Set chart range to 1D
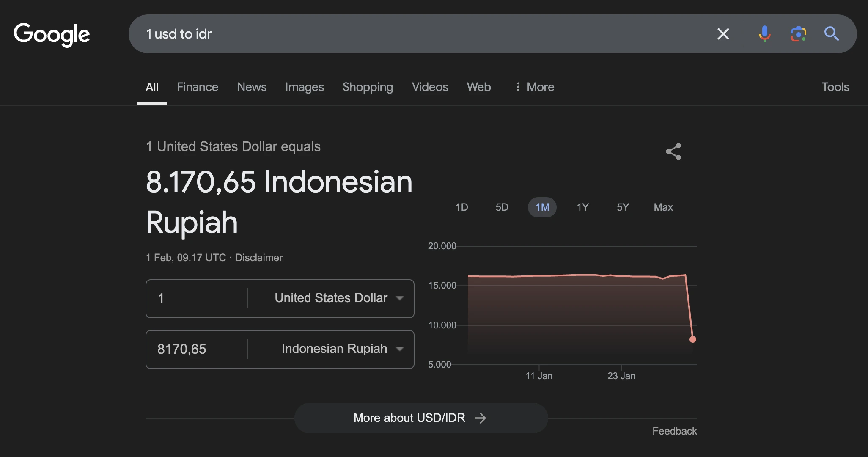 461,207
